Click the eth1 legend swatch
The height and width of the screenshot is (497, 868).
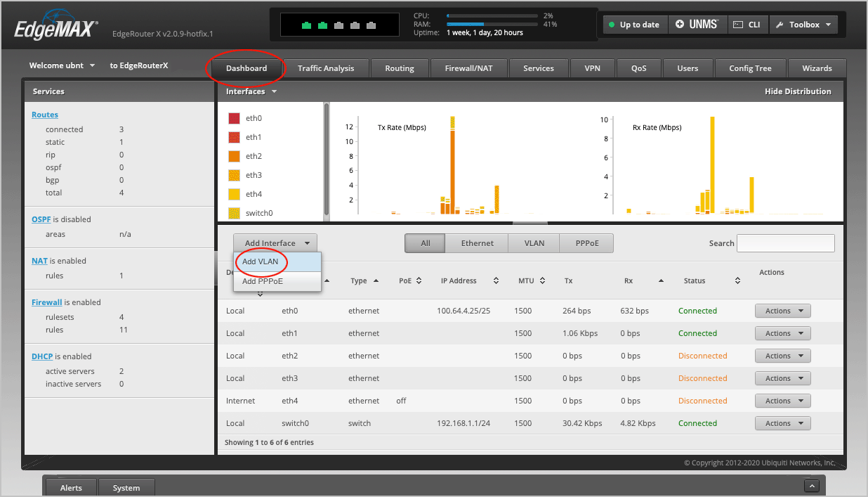(235, 137)
